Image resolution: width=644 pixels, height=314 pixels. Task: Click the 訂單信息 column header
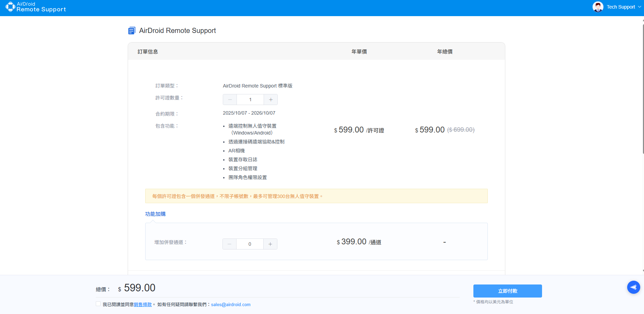click(148, 51)
